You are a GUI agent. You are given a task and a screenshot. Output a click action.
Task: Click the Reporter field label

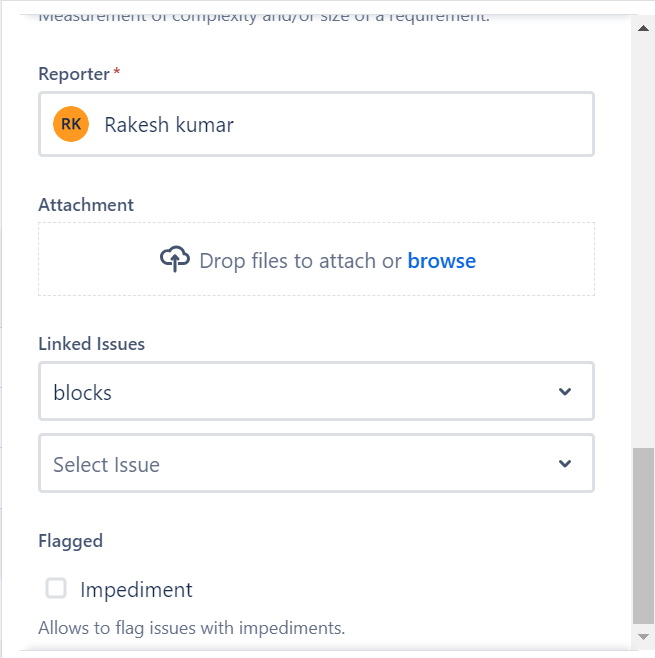[74, 74]
